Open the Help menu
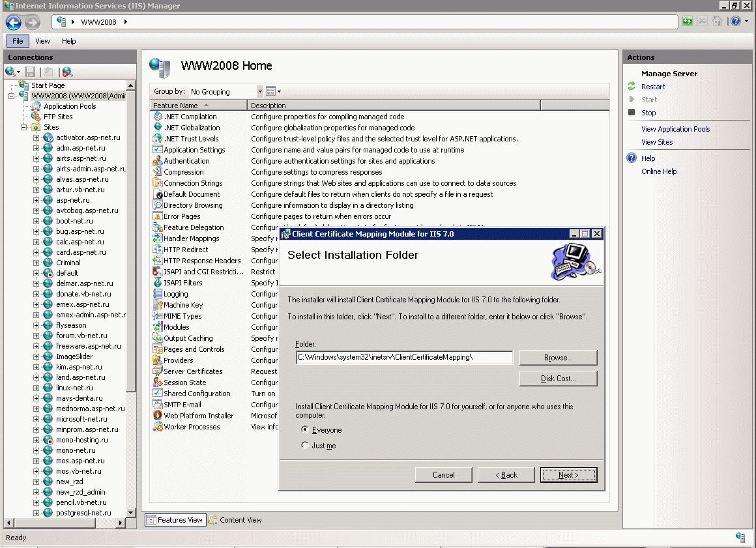 click(68, 41)
